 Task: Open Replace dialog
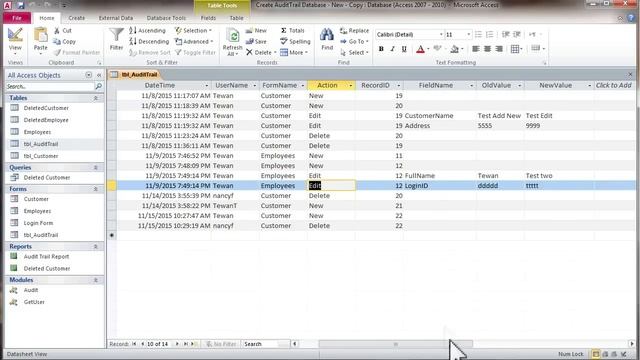354,31
